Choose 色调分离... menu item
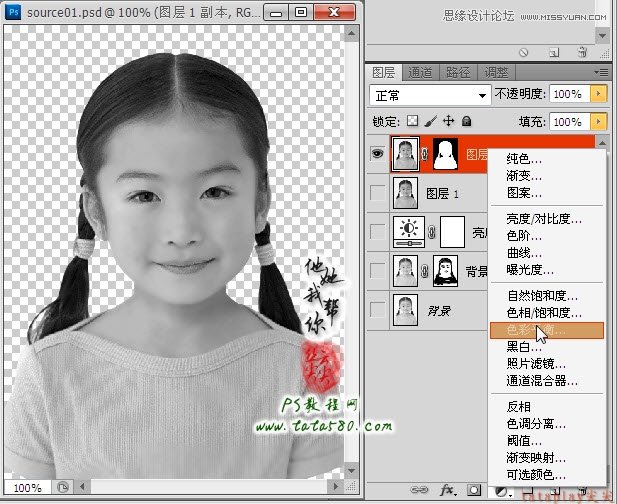The width and height of the screenshot is (617, 504). [547, 424]
